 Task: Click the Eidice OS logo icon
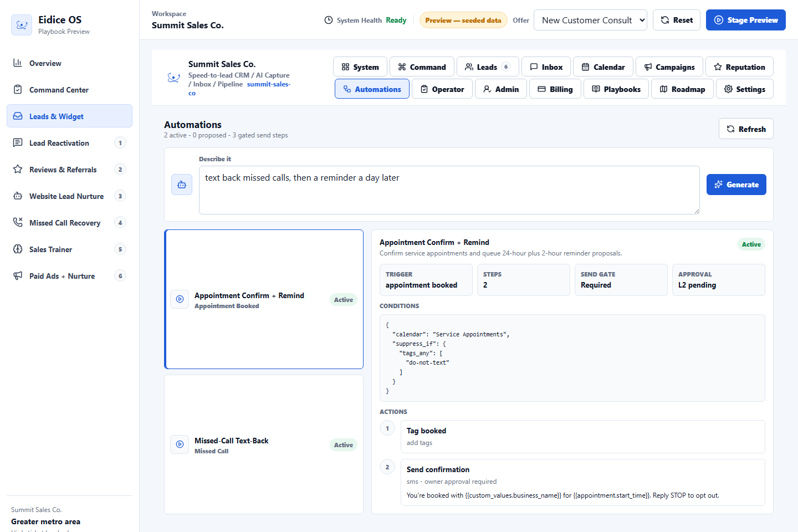coord(22,25)
